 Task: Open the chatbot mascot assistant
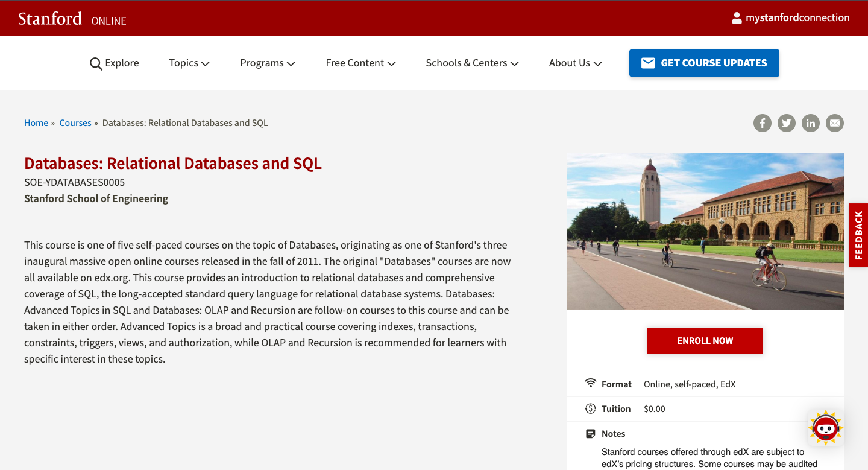(825, 428)
